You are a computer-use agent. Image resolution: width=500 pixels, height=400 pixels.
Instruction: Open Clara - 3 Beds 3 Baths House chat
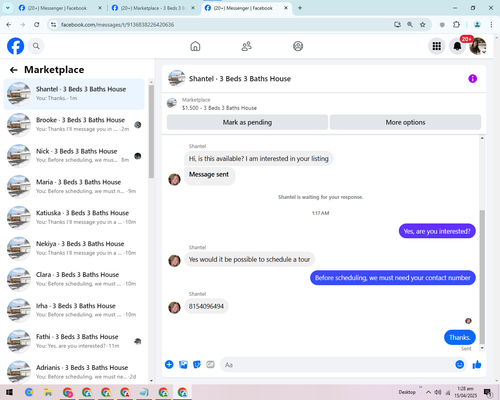(x=74, y=279)
